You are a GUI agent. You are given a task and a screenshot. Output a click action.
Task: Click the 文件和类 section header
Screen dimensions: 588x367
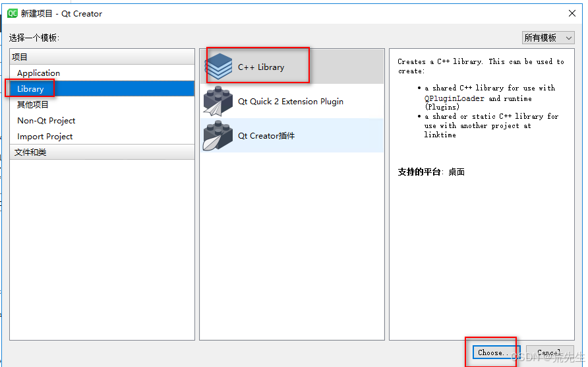pyautogui.click(x=102, y=152)
